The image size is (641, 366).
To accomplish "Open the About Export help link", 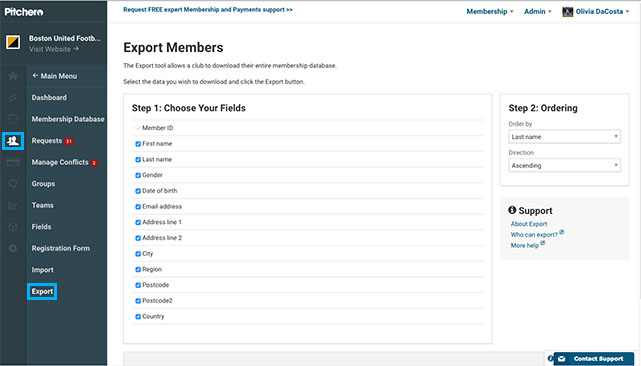I will [x=529, y=224].
